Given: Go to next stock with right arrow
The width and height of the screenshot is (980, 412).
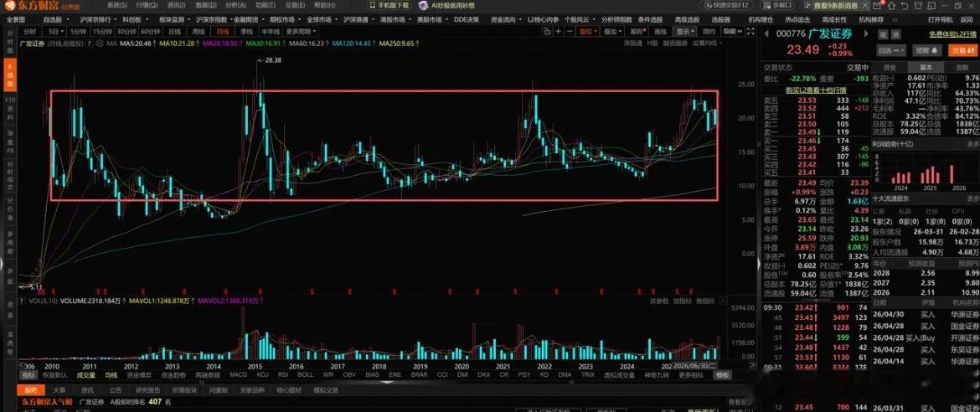Looking at the screenshot, I should coord(866,33).
